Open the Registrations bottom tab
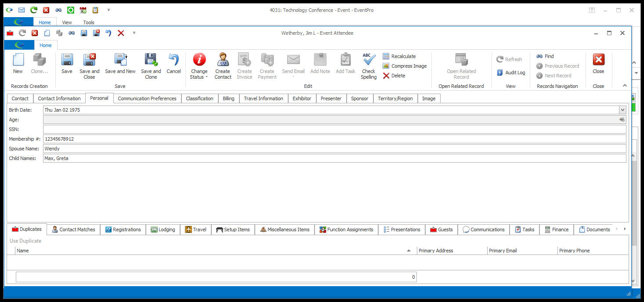Viewport: 644px width, 302px height. [x=123, y=229]
